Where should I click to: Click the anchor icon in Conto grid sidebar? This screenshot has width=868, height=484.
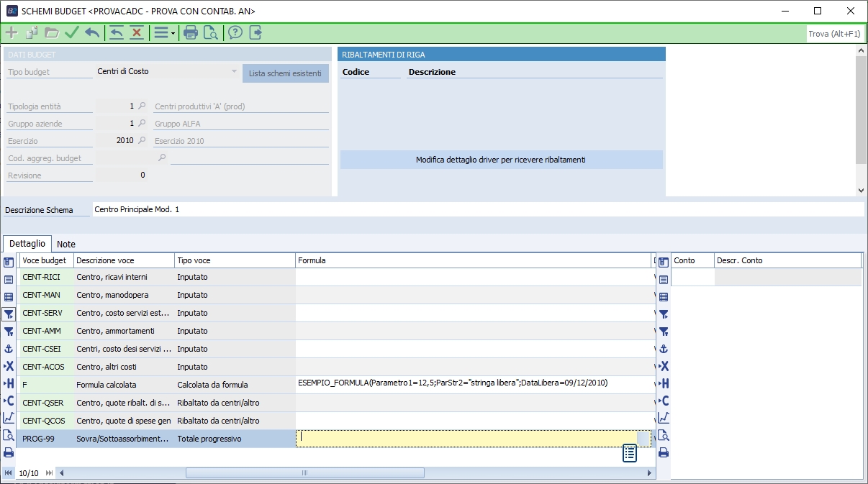[x=664, y=349]
